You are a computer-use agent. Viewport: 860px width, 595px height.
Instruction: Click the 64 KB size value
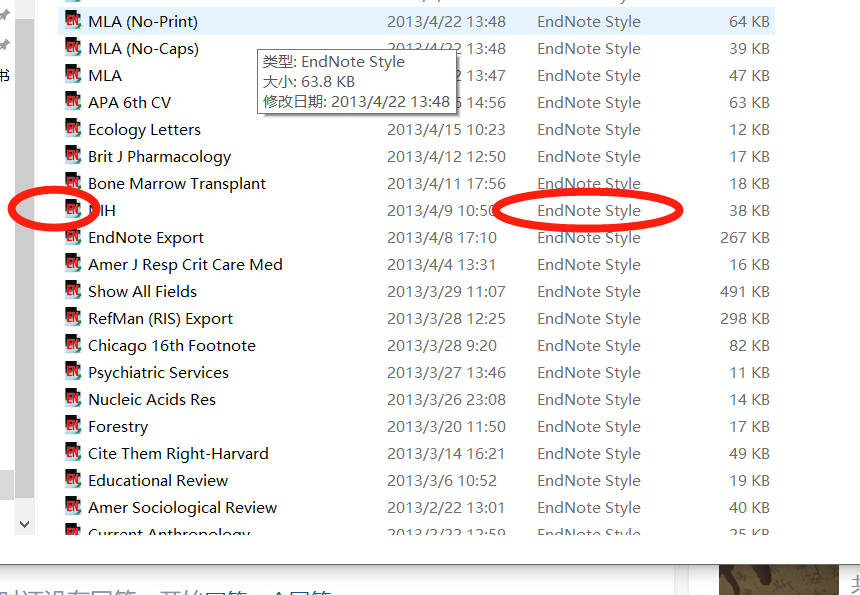click(749, 21)
